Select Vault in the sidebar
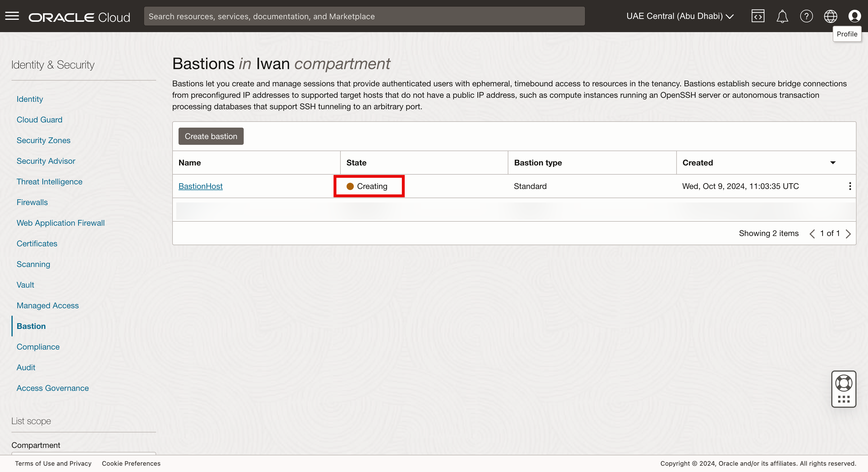Image resolution: width=868 pixels, height=472 pixels. pos(25,285)
